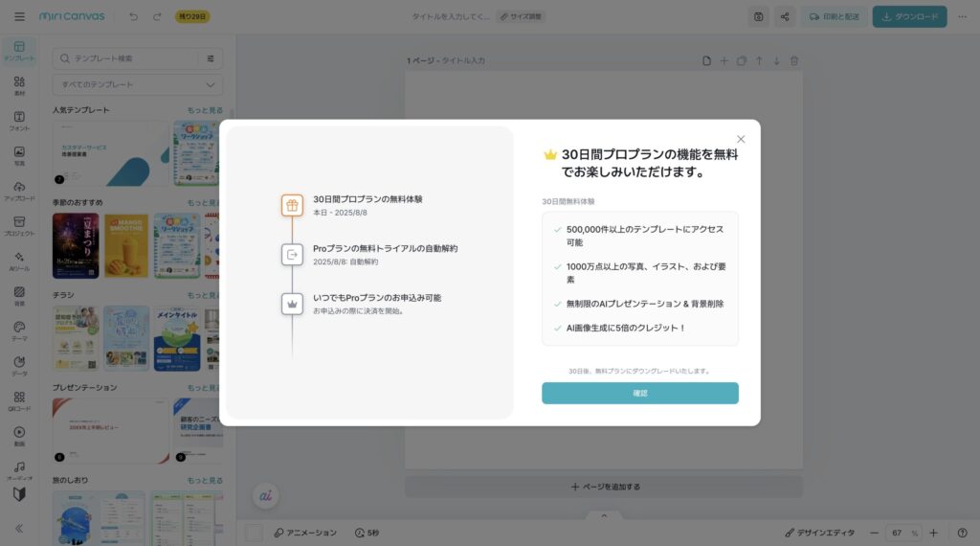Click もっと見る for 季節のおすすめ
The height and width of the screenshot is (546, 980).
(204, 203)
